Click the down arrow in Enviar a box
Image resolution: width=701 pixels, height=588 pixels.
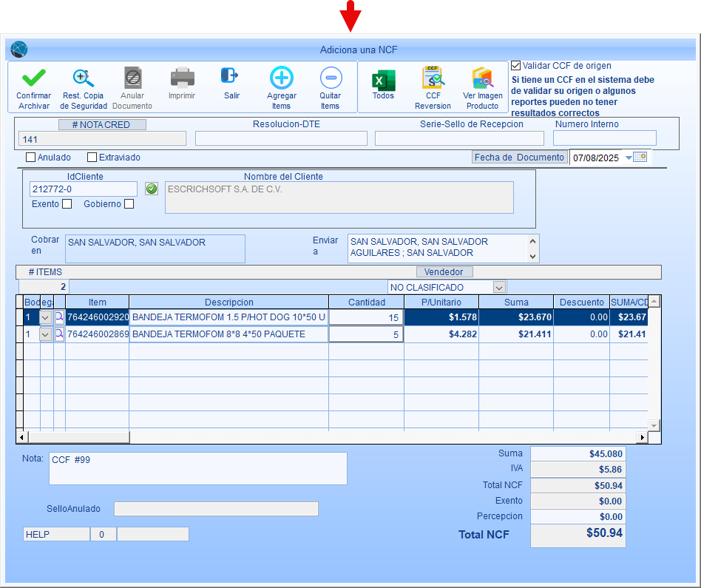pos(532,256)
